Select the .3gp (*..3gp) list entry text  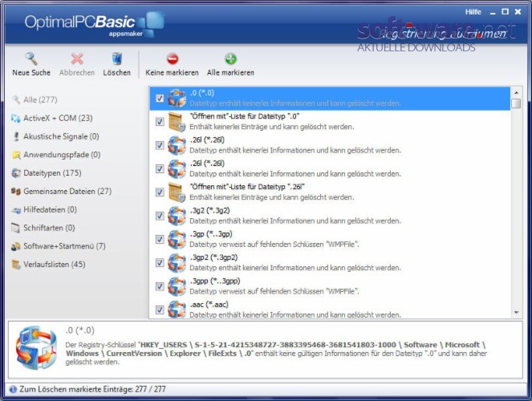pos(211,234)
